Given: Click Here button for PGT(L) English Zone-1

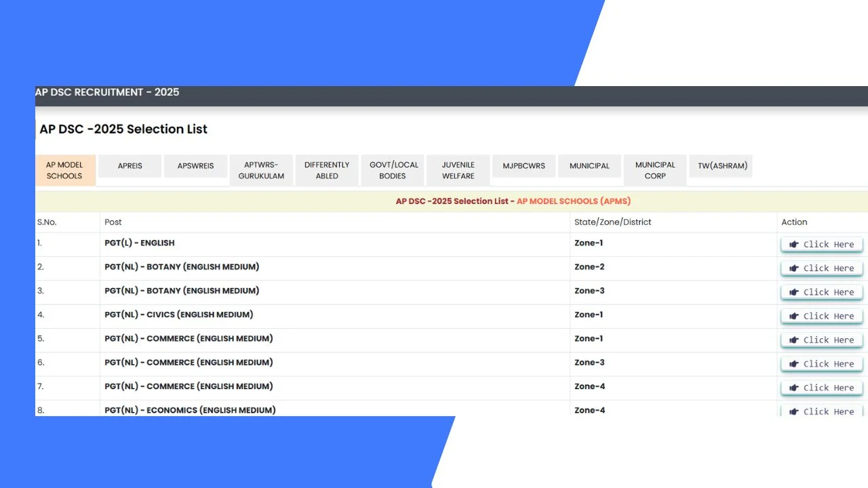Looking at the screenshot, I should coord(821,245).
